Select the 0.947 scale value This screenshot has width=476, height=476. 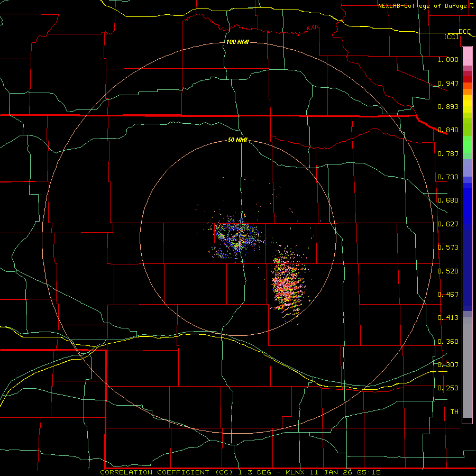tap(448, 83)
